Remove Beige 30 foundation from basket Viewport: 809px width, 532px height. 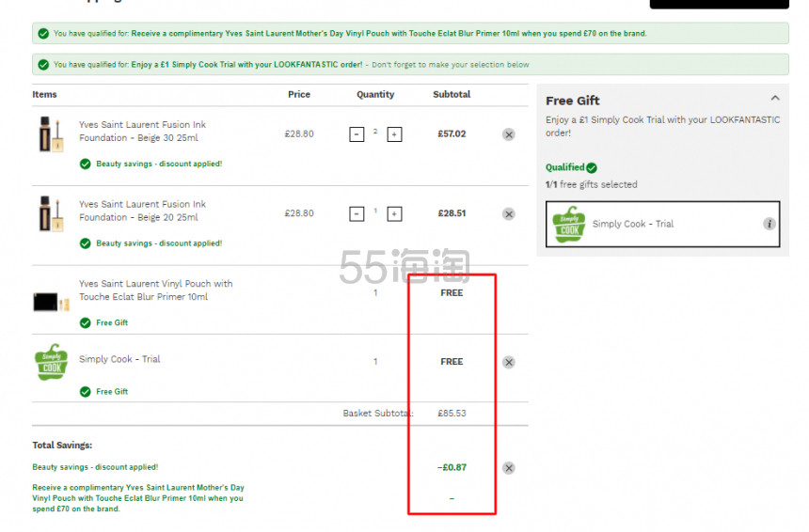pyautogui.click(x=509, y=134)
